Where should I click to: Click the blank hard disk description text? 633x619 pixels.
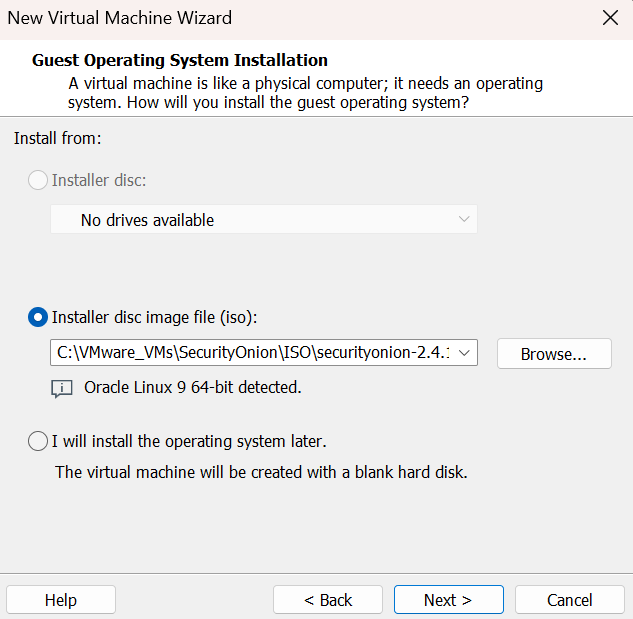pos(261,471)
